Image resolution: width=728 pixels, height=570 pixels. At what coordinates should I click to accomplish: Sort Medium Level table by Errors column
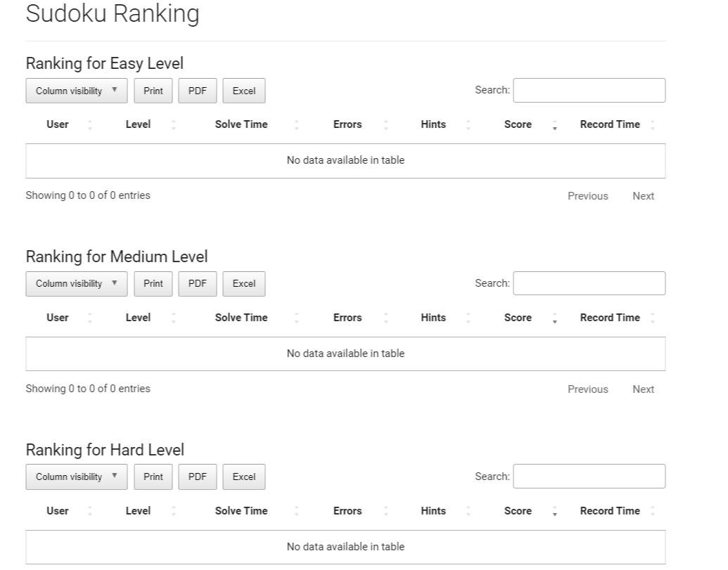pos(347,318)
